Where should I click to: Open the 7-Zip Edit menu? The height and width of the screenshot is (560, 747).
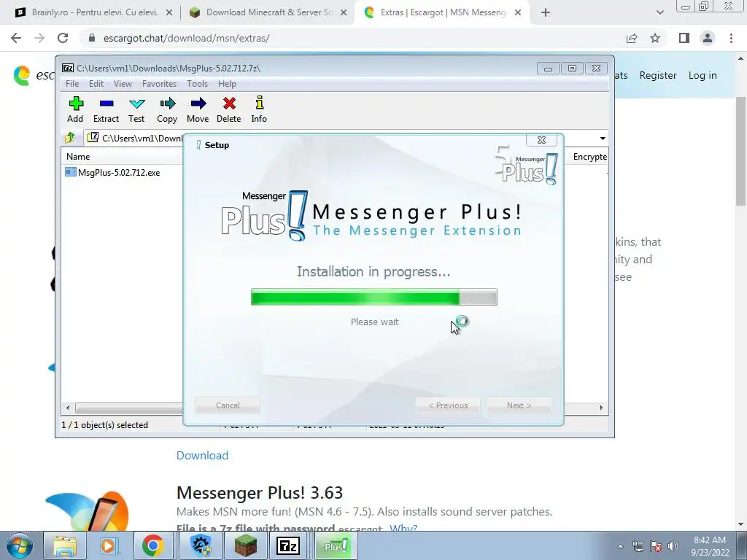(x=96, y=84)
